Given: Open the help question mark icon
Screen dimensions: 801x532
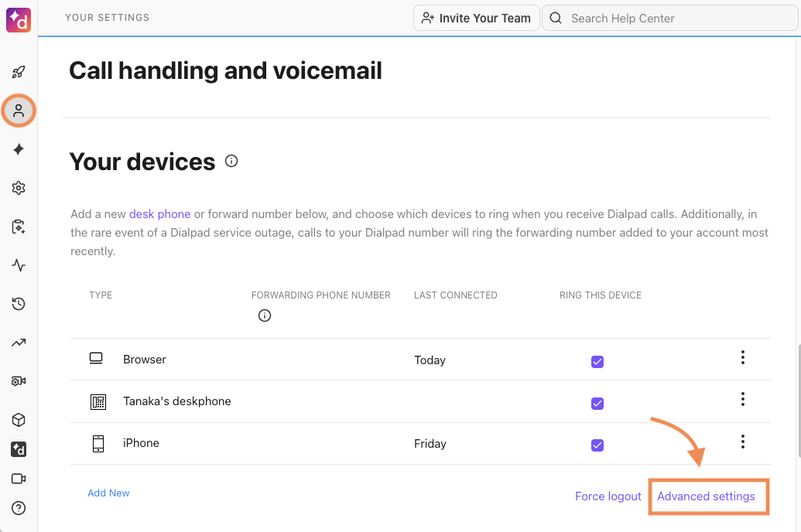Looking at the screenshot, I should [19, 508].
